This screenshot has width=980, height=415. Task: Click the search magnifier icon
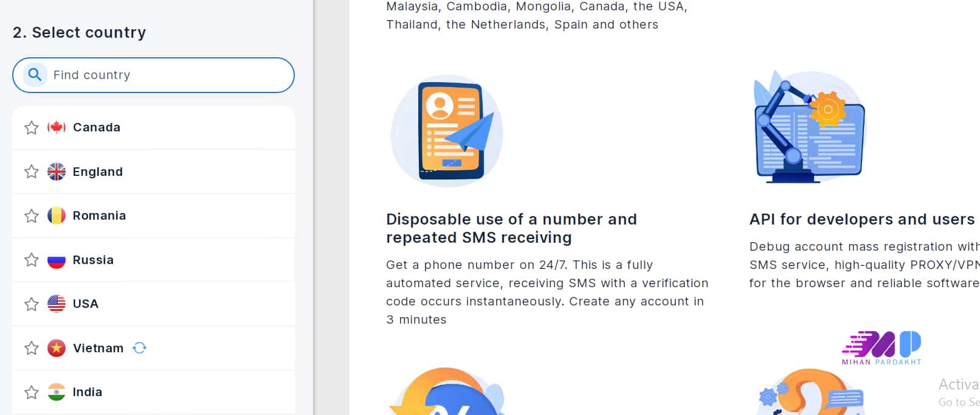click(35, 75)
